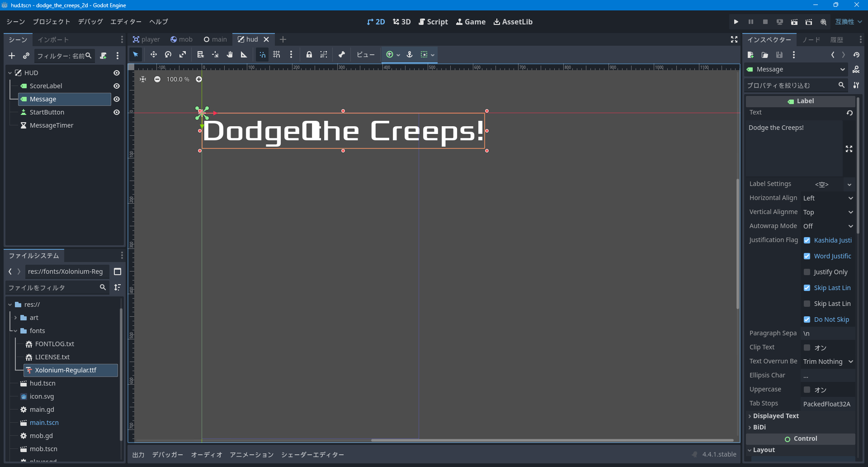Click the skeleton bone options icon

(x=342, y=55)
